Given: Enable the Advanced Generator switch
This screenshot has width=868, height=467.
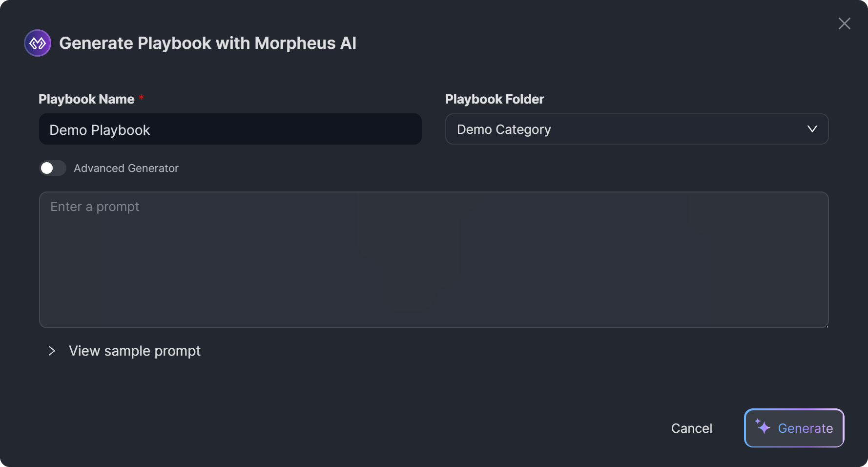Looking at the screenshot, I should pos(53,168).
